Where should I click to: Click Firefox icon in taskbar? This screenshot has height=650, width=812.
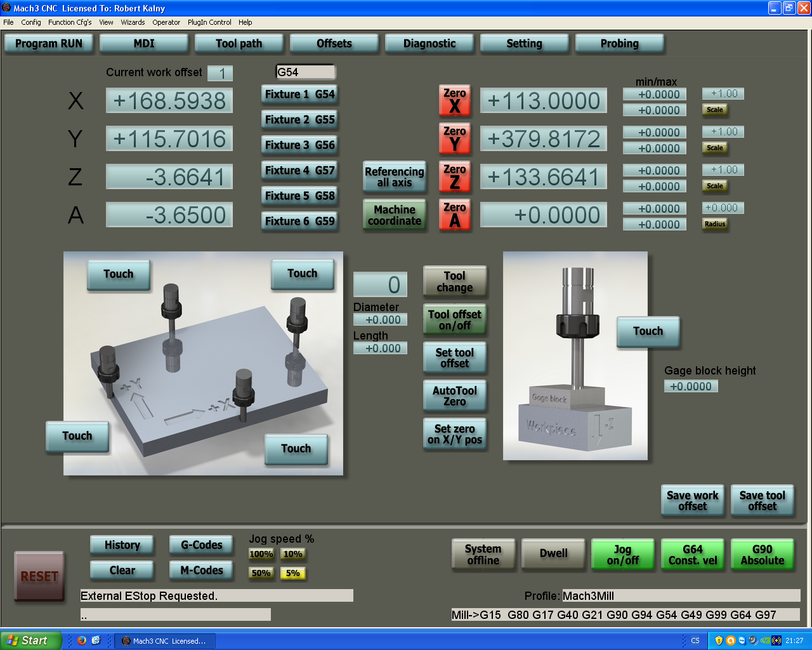tap(82, 640)
